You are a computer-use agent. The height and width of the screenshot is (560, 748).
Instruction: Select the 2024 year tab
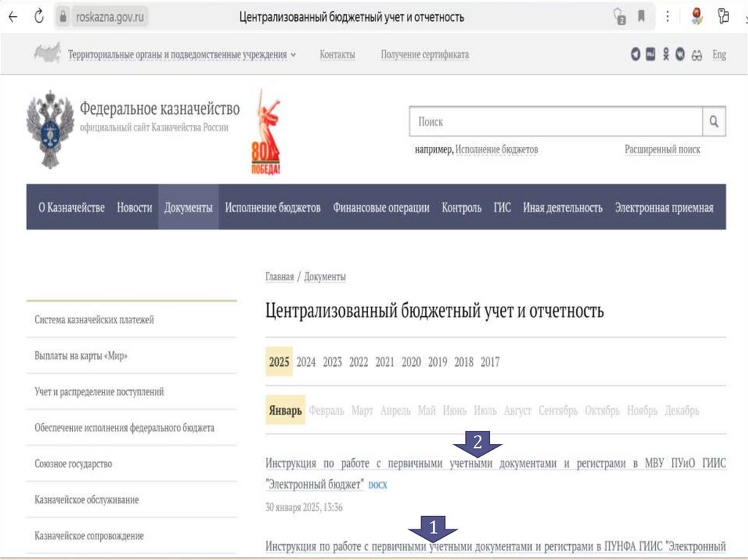click(306, 362)
